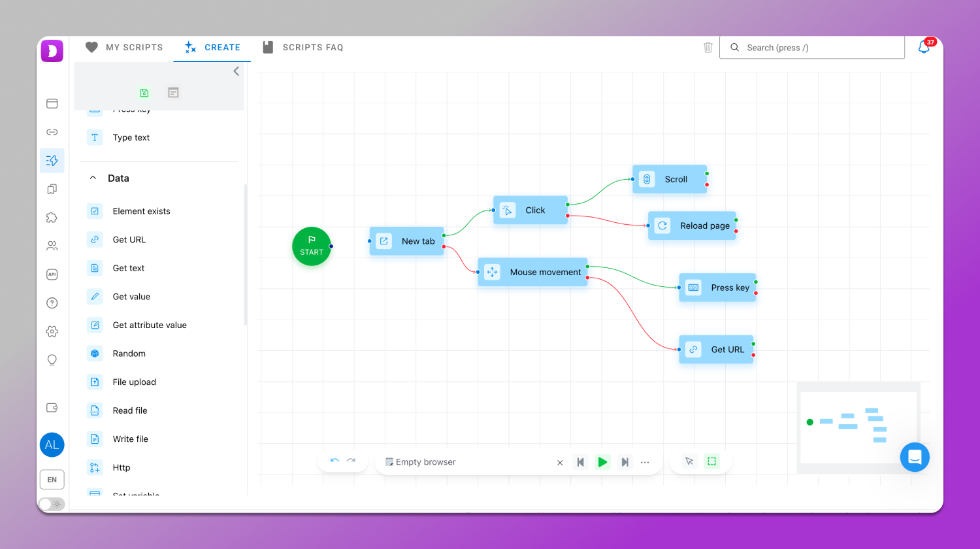Image resolution: width=980 pixels, height=549 pixels.
Task: Click the cursor pointer tool
Action: pos(689,461)
